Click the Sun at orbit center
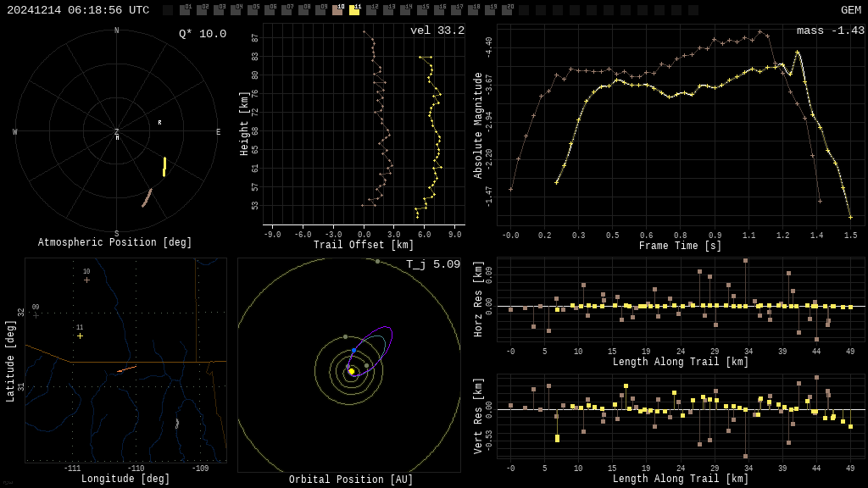Screen dimensions: 868x488 tap(352, 371)
